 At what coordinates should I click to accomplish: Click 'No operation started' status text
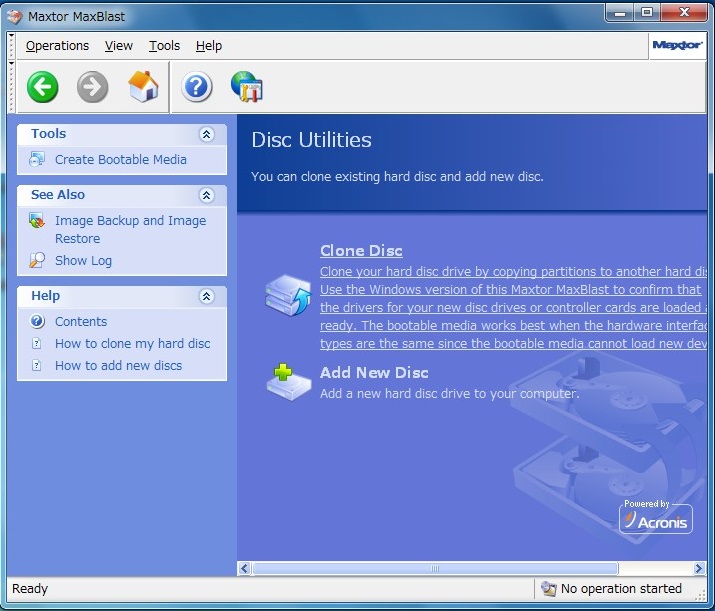621,589
